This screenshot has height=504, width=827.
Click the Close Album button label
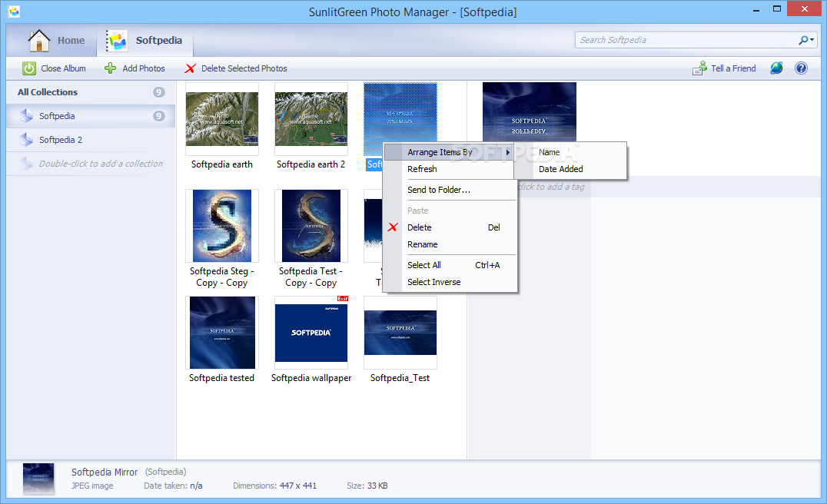63,68
